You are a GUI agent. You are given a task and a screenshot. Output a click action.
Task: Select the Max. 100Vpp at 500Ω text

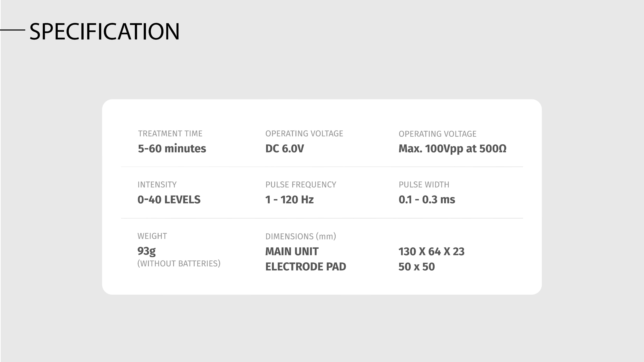452,149
